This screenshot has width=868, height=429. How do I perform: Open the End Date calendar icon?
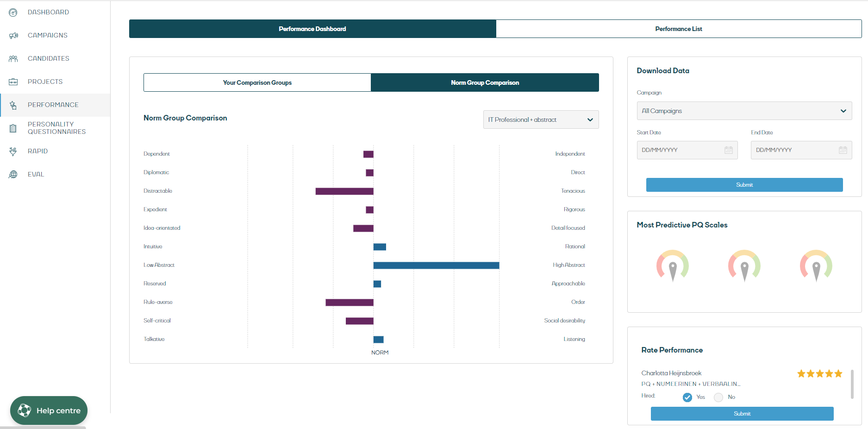(843, 150)
